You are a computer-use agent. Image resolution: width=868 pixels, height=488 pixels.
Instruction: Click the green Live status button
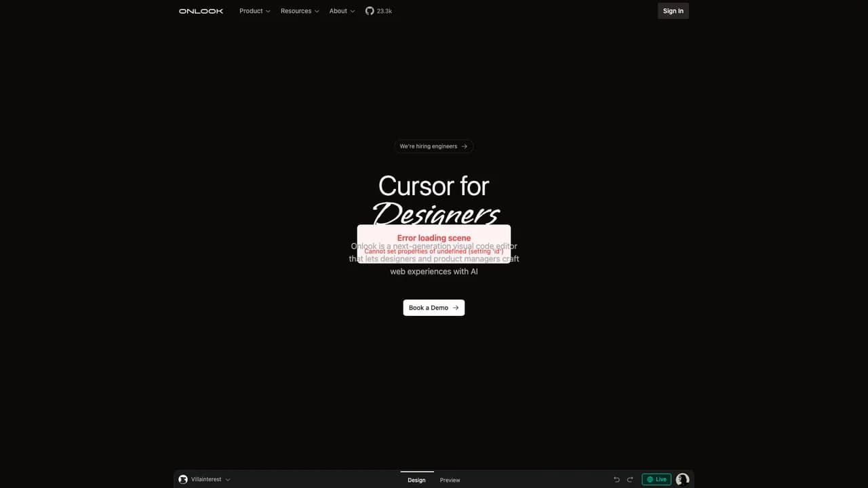pyautogui.click(x=656, y=479)
